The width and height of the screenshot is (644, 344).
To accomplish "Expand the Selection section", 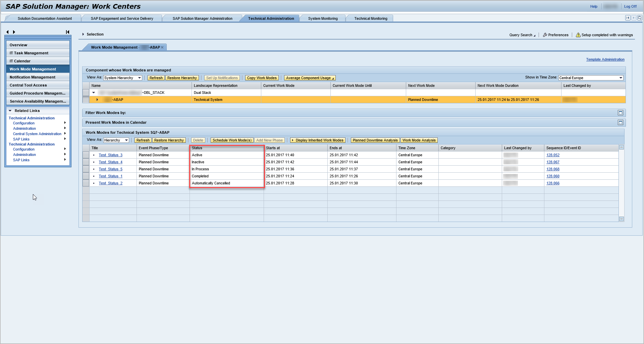I will click(x=83, y=34).
